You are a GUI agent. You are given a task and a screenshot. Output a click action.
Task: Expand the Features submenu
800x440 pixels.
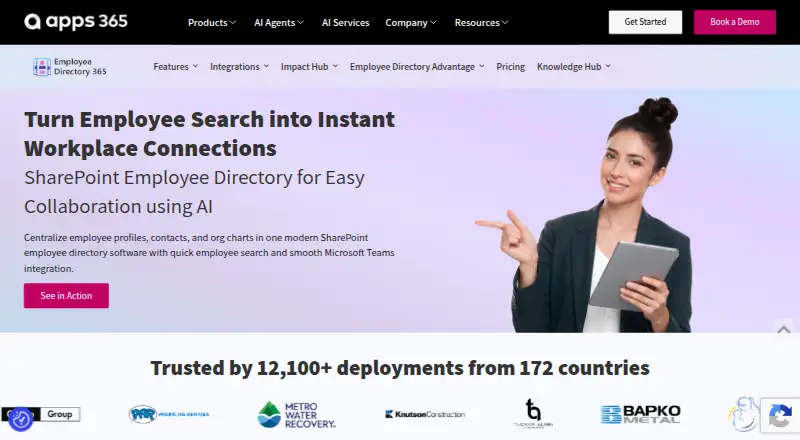tap(176, 66)
